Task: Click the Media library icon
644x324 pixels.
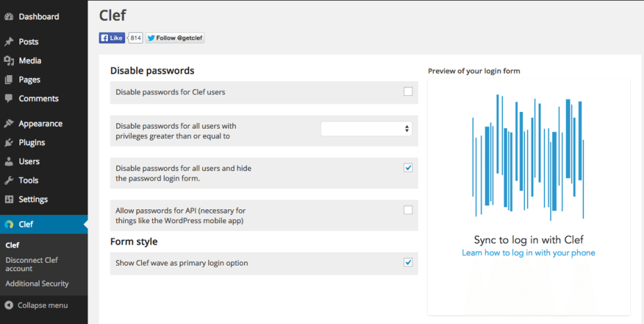Action: pyautogui.click(x=8, y=60)
